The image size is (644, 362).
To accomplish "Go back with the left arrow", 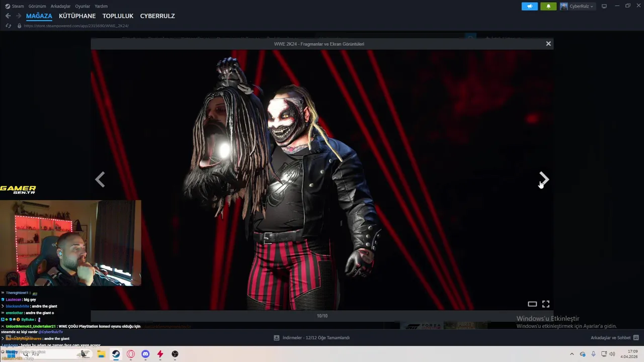I will (8, 16).
